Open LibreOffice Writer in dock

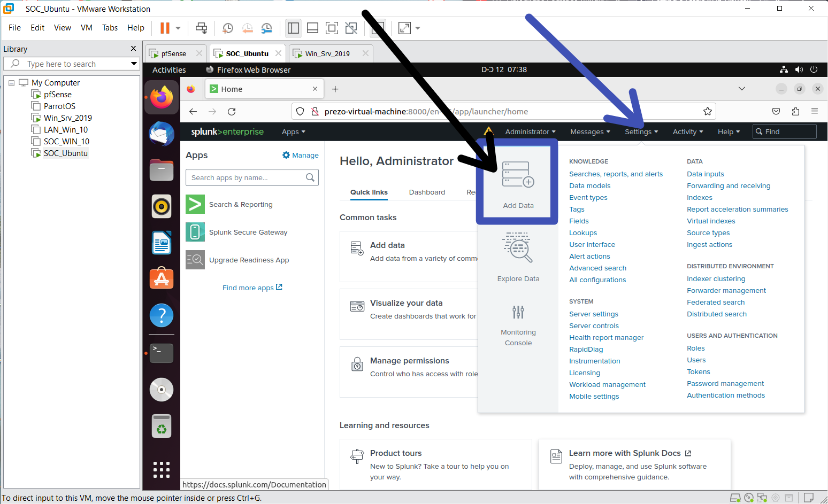[162, 243]
